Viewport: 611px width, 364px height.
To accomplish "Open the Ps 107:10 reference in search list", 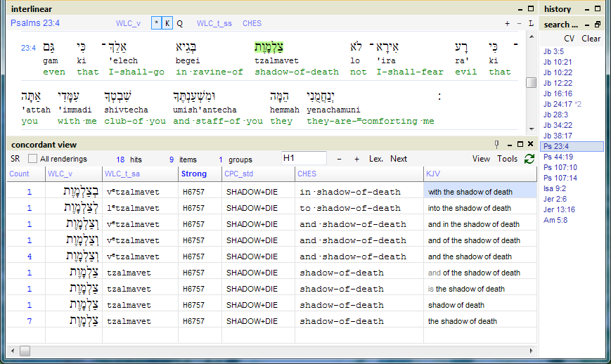I will (x=560, y=167).
